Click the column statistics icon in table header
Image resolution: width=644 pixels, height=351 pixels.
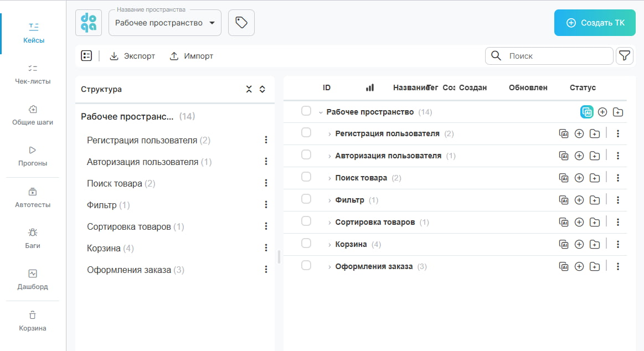(369, 87)
